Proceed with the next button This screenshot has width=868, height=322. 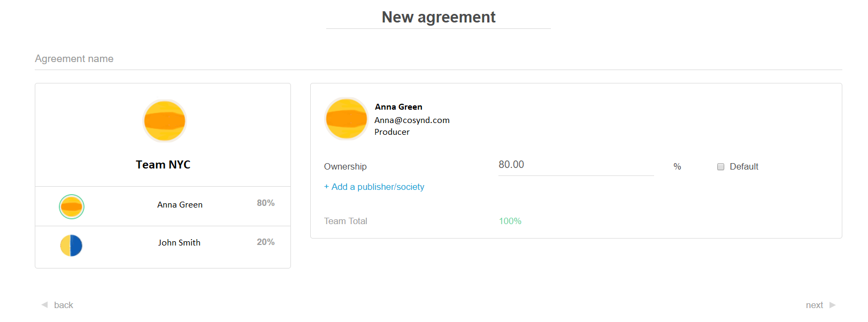pos(814,305)
